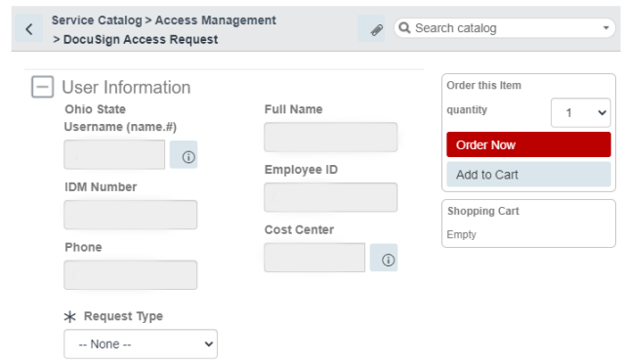Click the Add to Cart button
625x364 pixels.
pyautogui.click(x=528, y=175)
